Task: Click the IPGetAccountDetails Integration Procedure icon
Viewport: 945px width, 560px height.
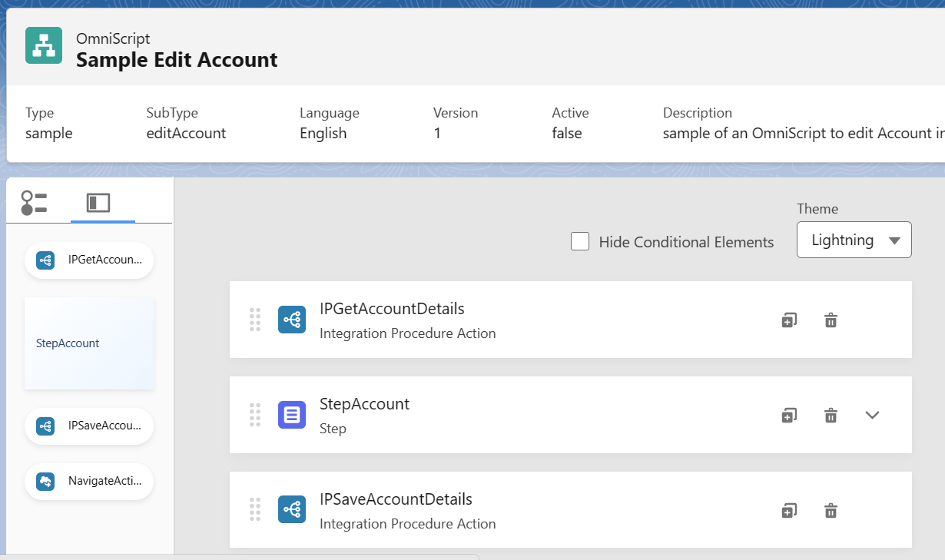Action: (292, 320)
